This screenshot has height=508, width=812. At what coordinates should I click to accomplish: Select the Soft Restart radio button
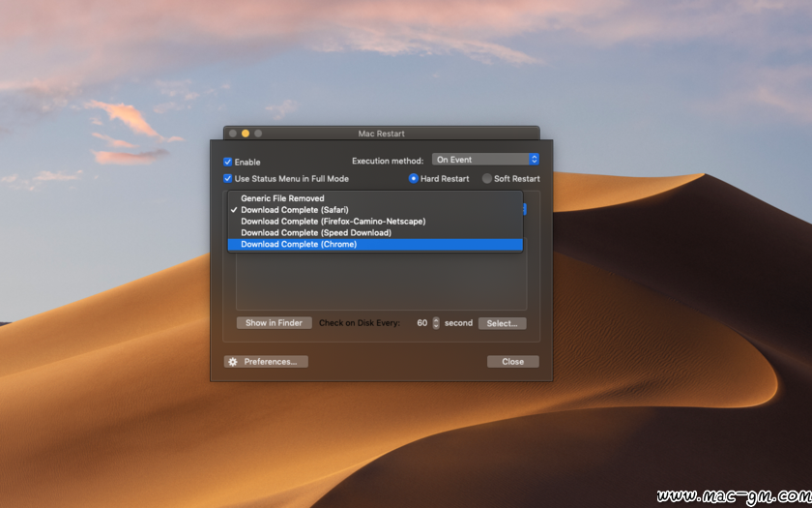coord(487,178)
